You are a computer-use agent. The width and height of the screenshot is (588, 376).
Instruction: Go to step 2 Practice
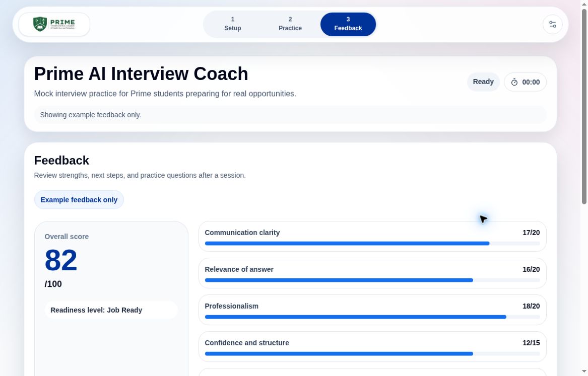click(290, 24)
